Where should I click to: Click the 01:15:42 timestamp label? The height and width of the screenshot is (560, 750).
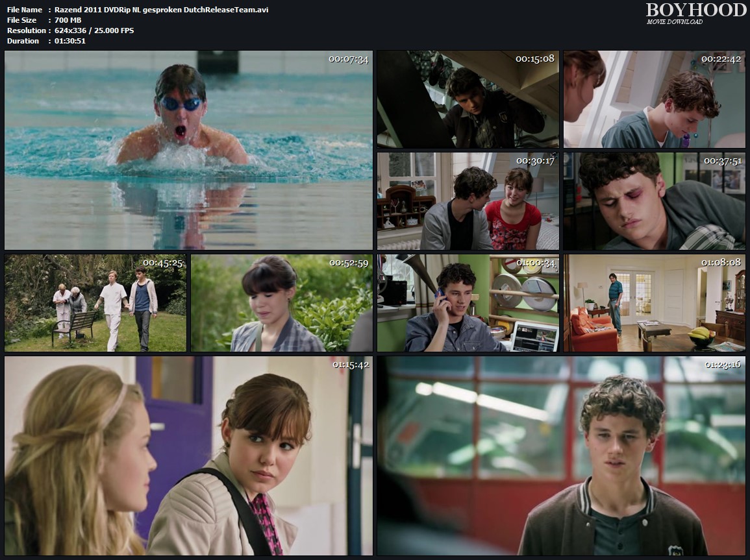(351, 365)
